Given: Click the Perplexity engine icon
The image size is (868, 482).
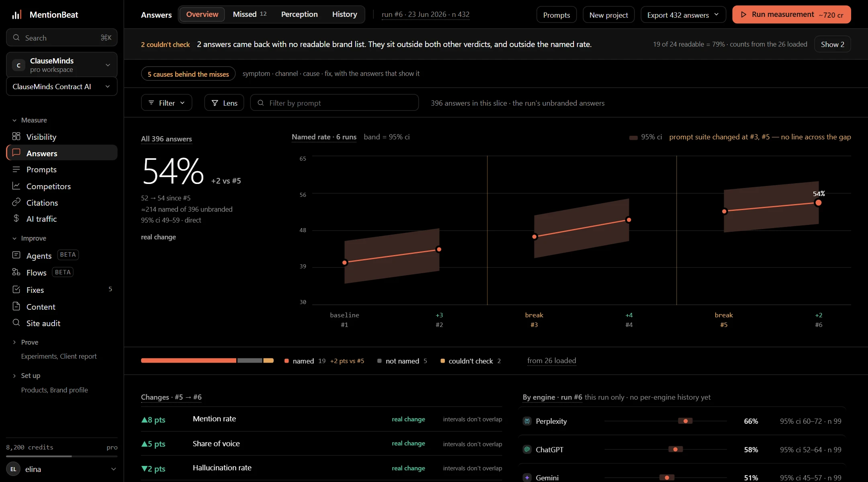Looking at the screenshot, I should (527, 421).
